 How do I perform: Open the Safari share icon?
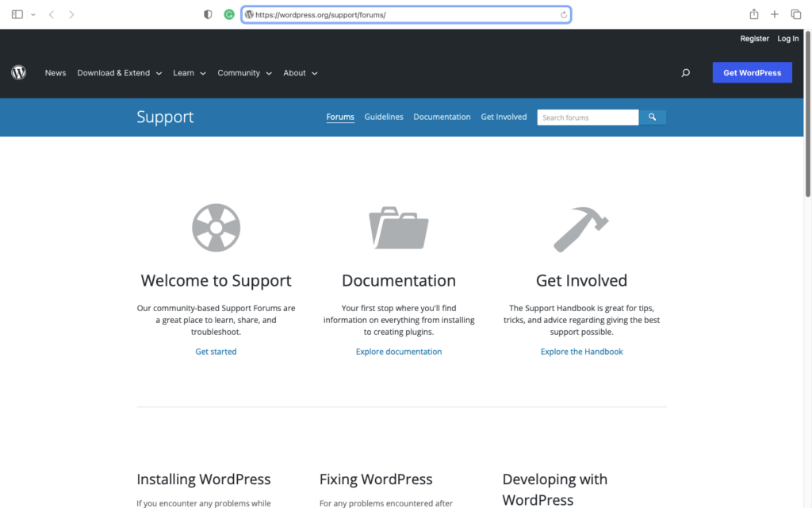pos(754,14)
